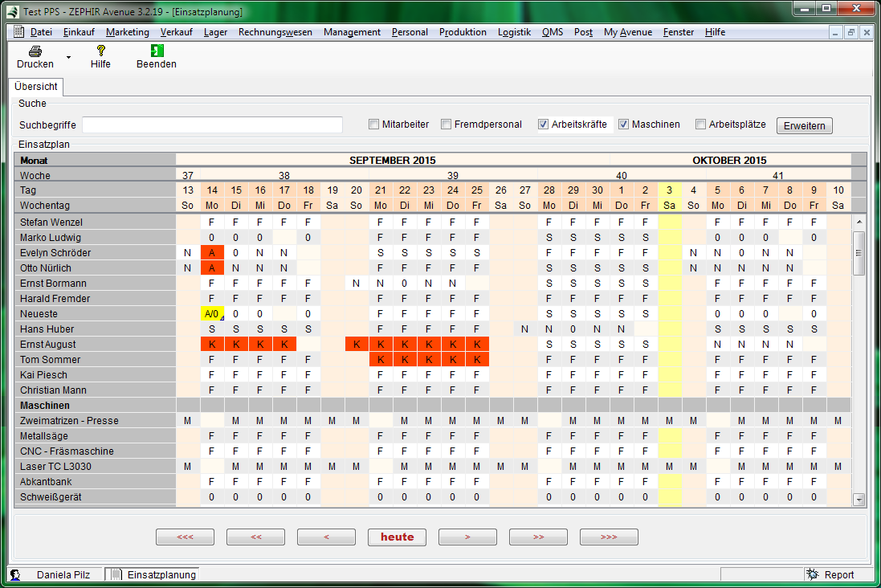Image resolution: width=881 pixels, height=588 pixels.
Task: Enable the Mitarbeiter checkbox
Action: [x=373, y=125]
